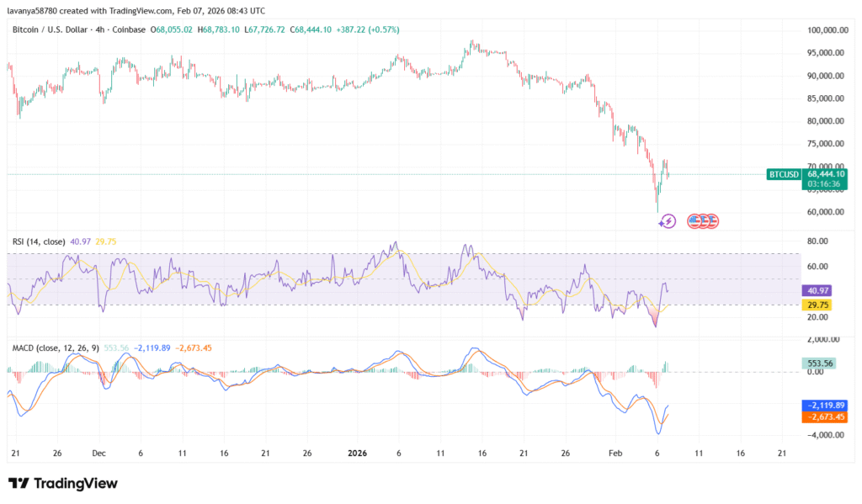Viewport: 862px width, 504px height.
Task: Click the 2026 year marker on time axis
Action: click(x=358, y=452)
